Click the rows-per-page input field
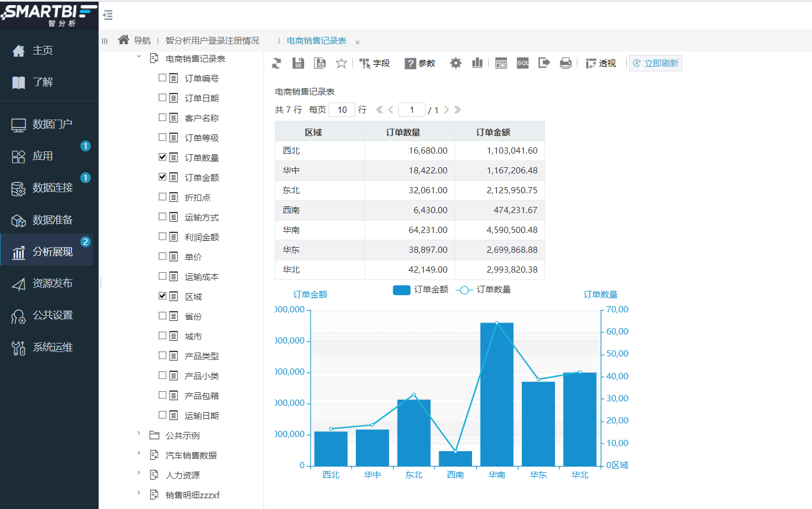Image resolution: width=812 pixels, height=509 pixels. click(342, 110)
